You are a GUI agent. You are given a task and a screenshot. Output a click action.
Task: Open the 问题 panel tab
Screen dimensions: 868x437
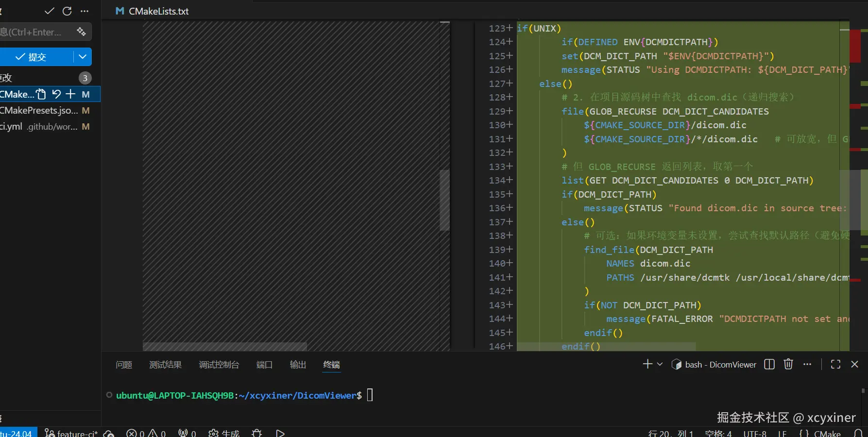pos(124,365)
